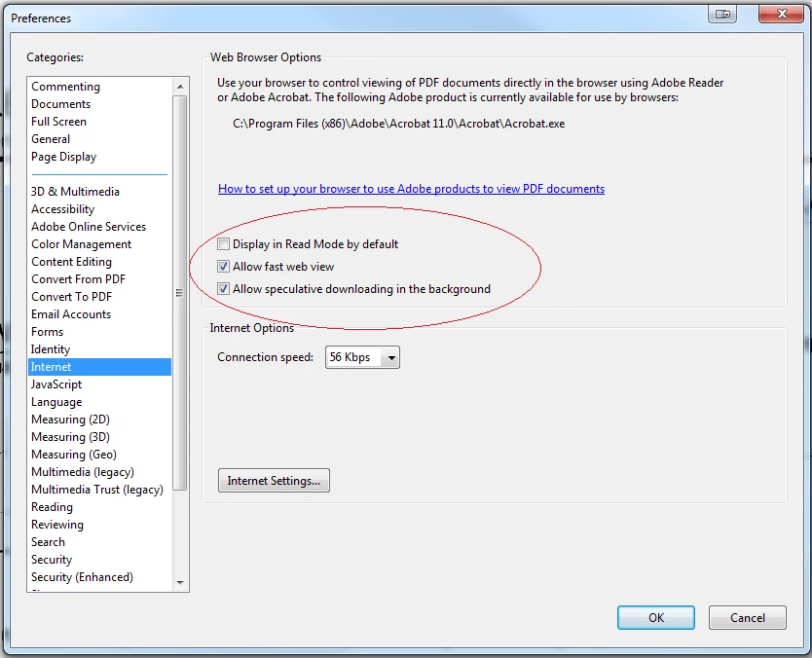
Task: Click the categories list scrollbar thumb
Action: point(180,293)
